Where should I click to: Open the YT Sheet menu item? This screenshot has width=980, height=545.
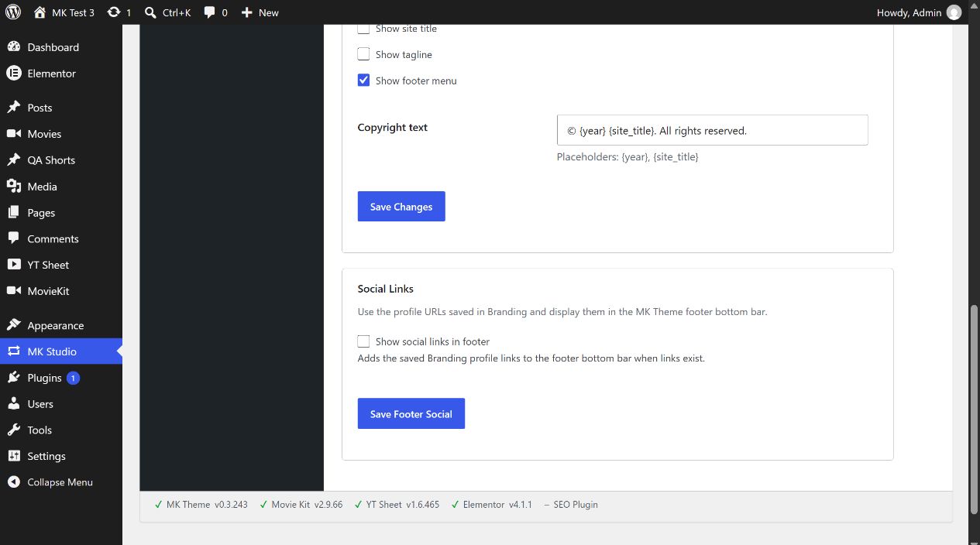click(61, 265)
